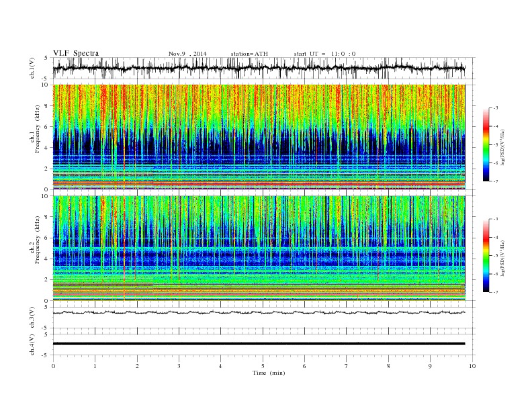Viewport: 532px width, 411px height.
Task: Click the thick ch.4 voltage trace band
Action: (259, 344)
